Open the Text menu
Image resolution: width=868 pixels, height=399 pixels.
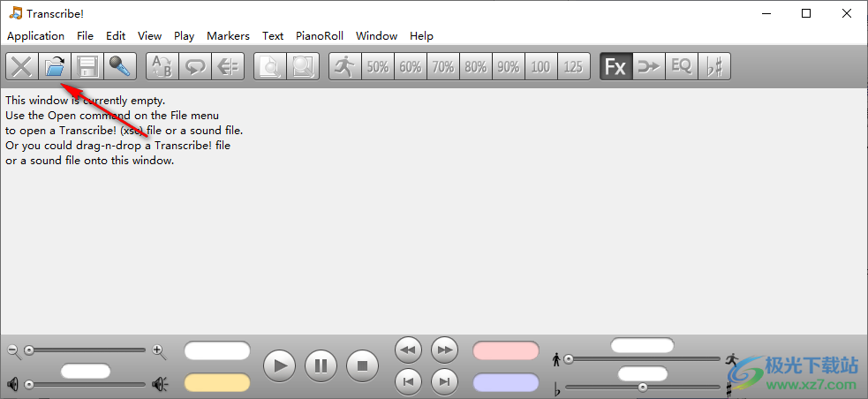(273, 36)
